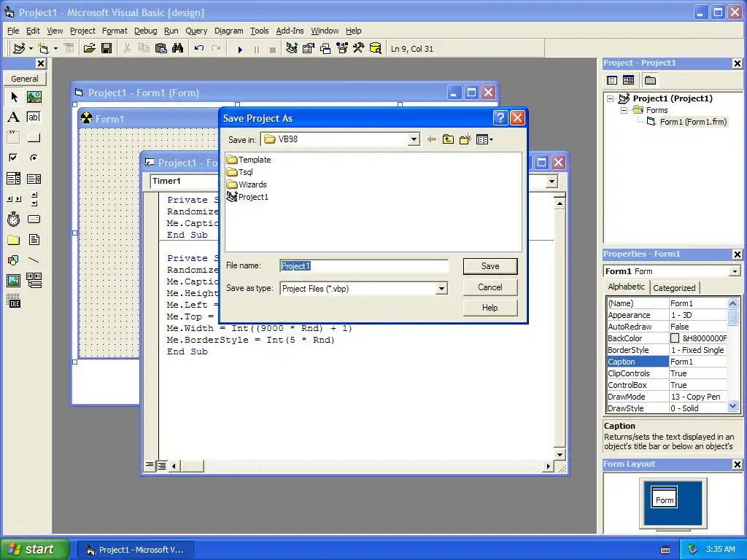Click the code window scroll up arrow
The width and height of the screenshot is (747, 560).
[x=560, y=204]
